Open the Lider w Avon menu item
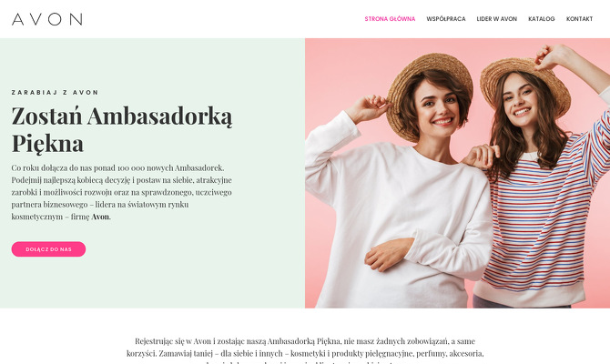This screenshot has height=364, width=610. tap(497, 19)
